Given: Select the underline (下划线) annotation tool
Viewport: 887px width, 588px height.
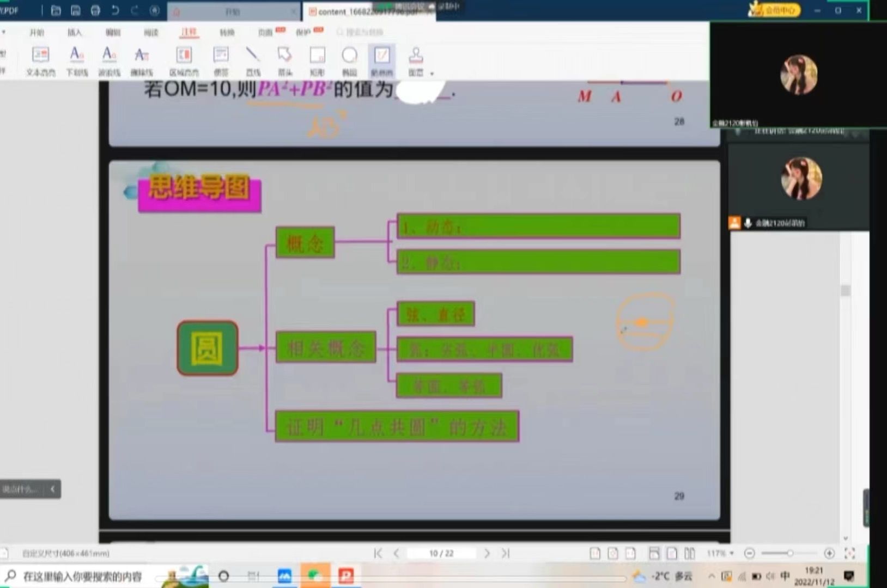Looking at the screenshot, I should (77, 60).
